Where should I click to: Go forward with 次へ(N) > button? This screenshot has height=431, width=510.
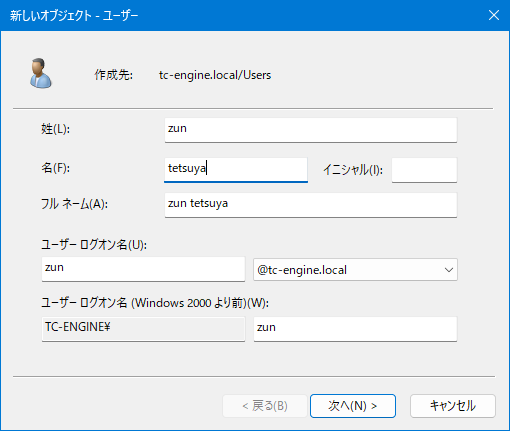coord(353,406)
